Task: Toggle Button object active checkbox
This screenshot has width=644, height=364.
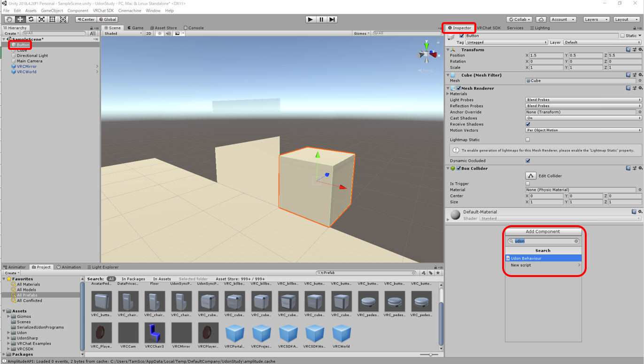Action: tap(462, 36)
